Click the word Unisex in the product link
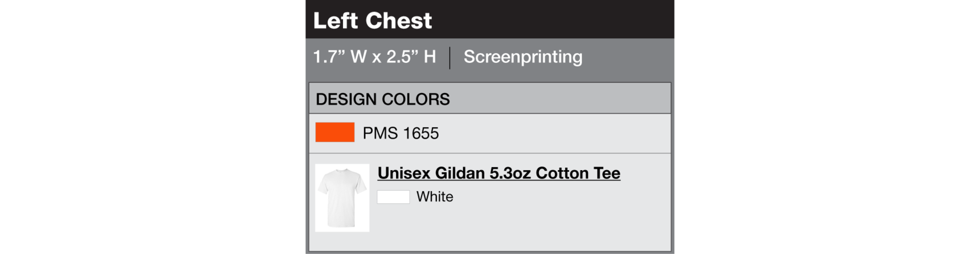This screenshot has height=254, width=980. (403, 173)
